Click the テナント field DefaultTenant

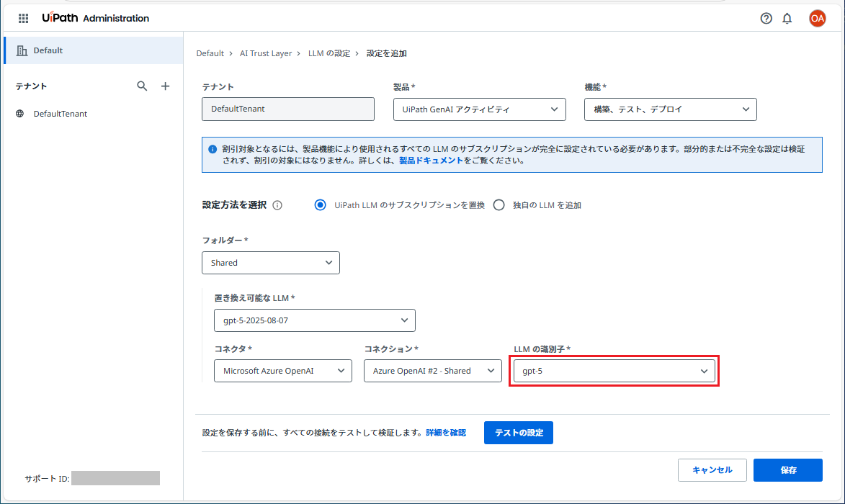point(288,109)
